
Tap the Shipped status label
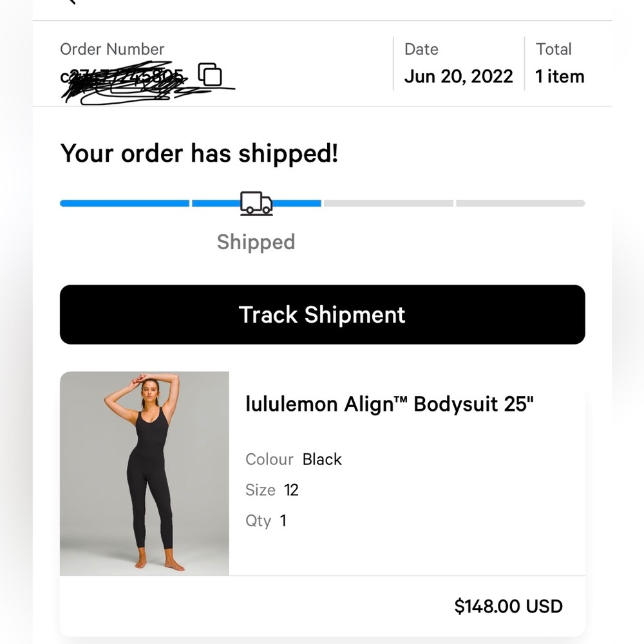256,242
